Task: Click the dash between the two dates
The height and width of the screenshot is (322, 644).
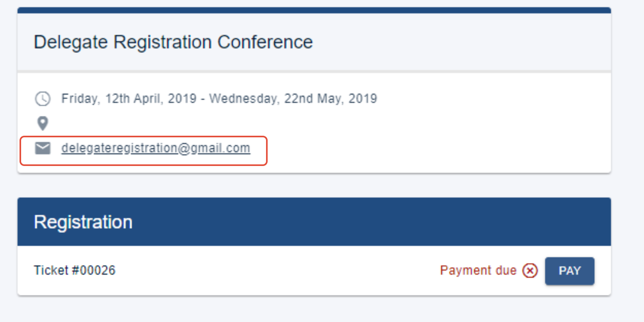Action: [x=203, y=99]
